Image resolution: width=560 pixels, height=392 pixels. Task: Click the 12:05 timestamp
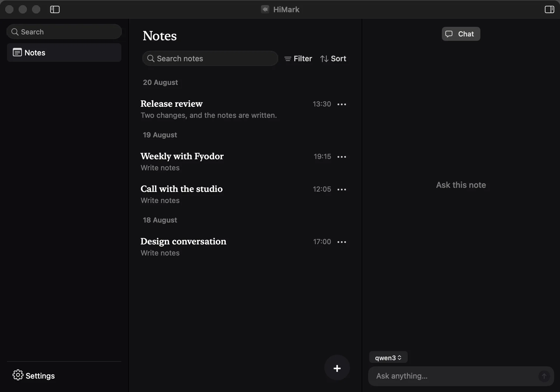tap(322, 189)
